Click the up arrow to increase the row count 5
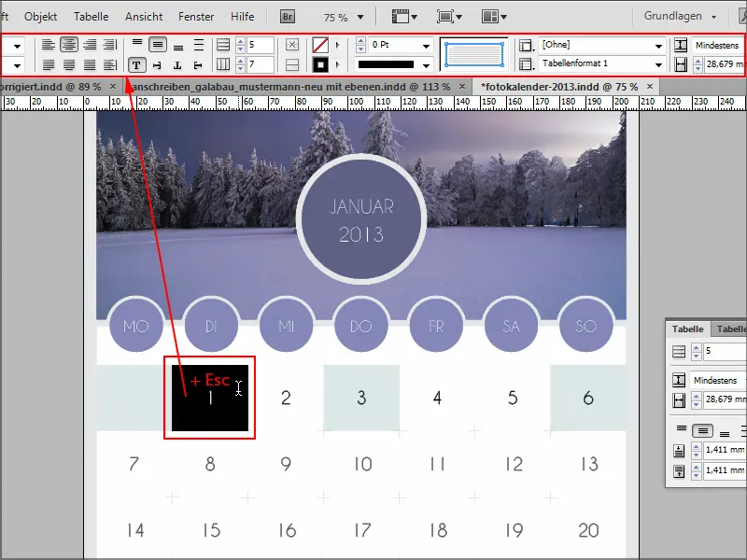This screenshot has height=560, width=747. pos(241,40)
